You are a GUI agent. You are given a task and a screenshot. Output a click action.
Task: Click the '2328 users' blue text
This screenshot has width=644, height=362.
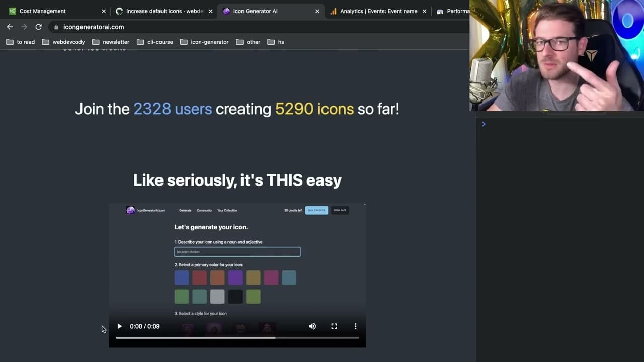coord(173,109)
